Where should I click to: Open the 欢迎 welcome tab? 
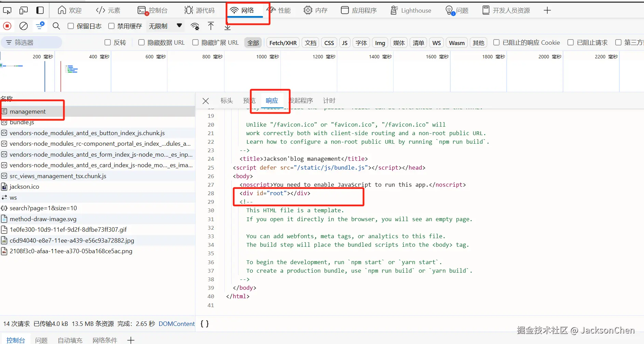click(70, 10)
